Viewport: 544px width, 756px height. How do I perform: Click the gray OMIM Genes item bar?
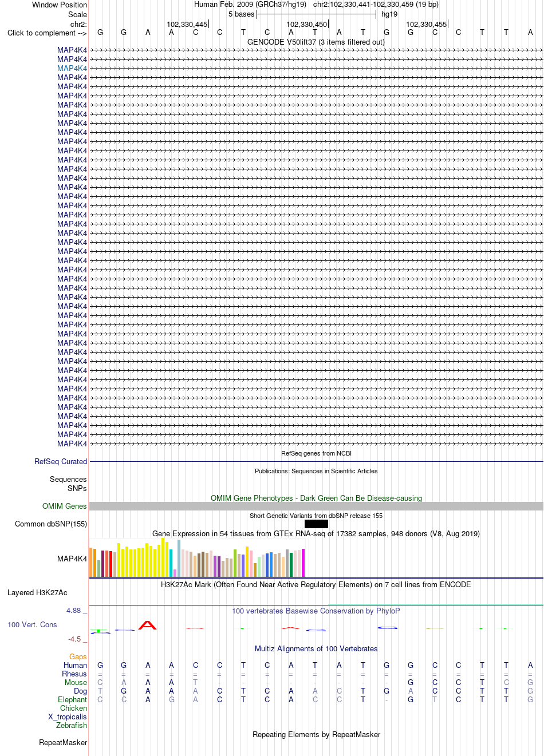click(x=316, y=506)
